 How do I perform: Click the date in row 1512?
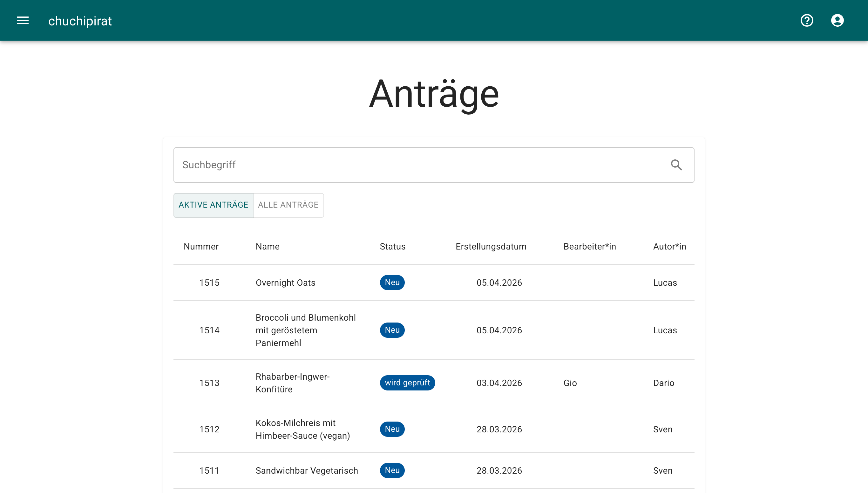coord(499,429)
